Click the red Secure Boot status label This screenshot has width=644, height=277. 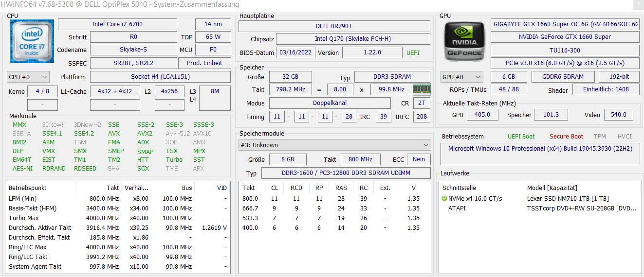pos(566,137)
